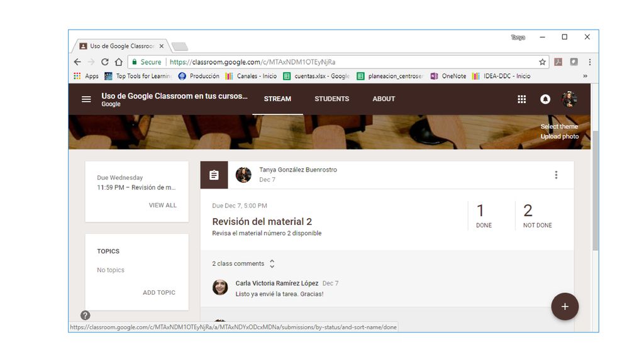Click the Secure site info padlock

pyautogui.click(x=135, y=62)
